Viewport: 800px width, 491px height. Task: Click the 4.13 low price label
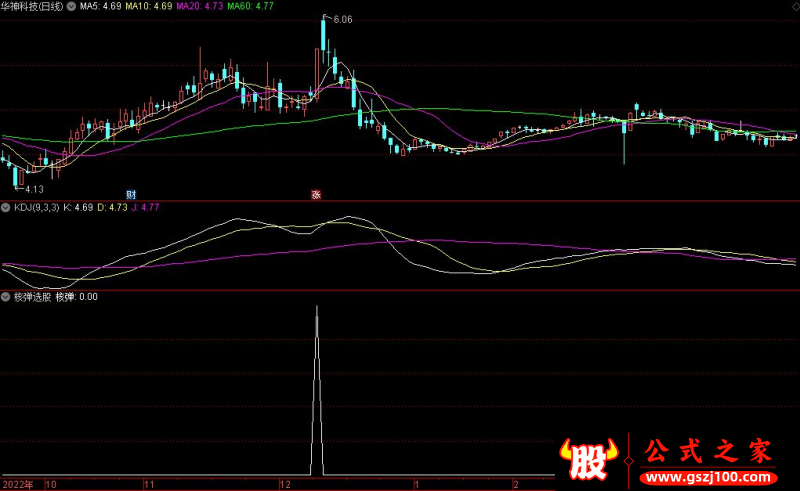tap(33, 188)
